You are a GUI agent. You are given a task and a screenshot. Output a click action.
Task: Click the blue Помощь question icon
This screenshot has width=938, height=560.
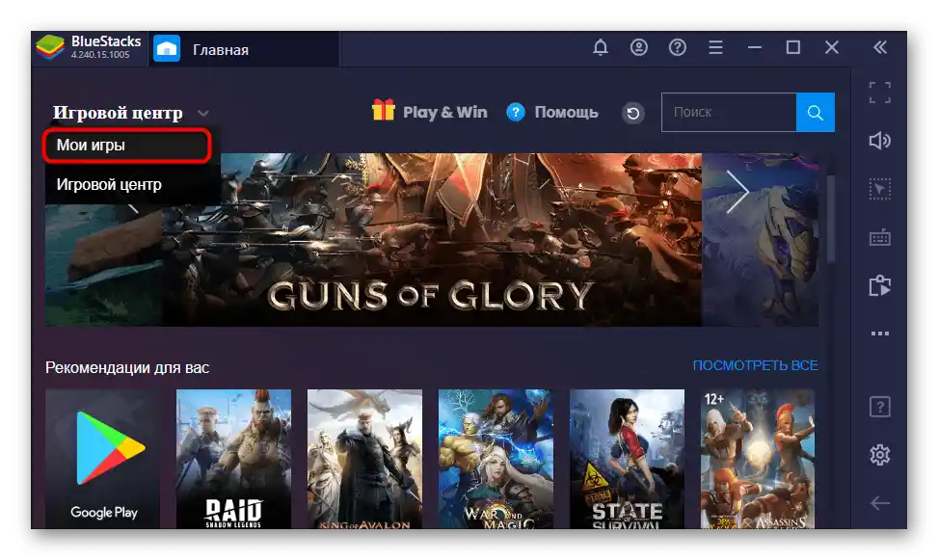[x=516, y=112]
